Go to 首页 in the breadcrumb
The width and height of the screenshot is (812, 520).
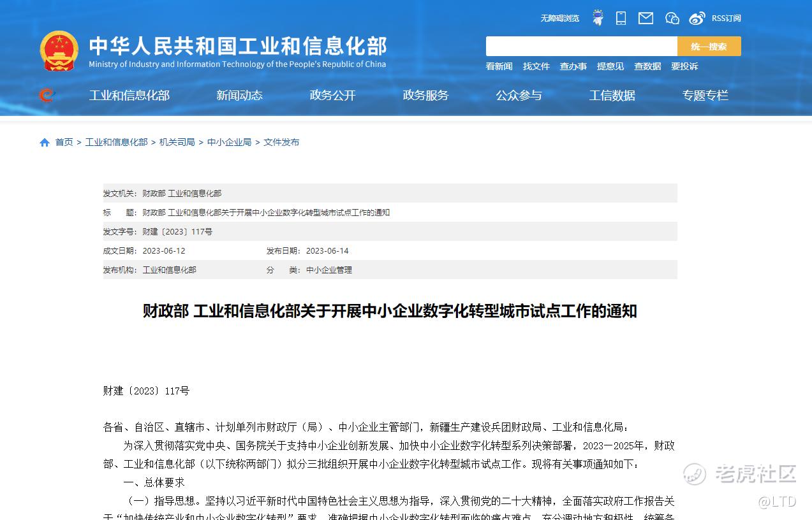(x=64, y=142)
